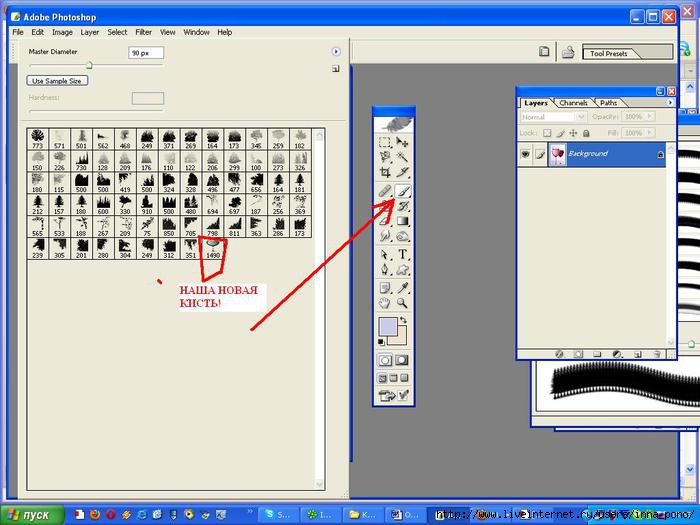This screenshot has height=525, width=700.
Task: Toggle lock all padlock icon
Action: point(586,133)
